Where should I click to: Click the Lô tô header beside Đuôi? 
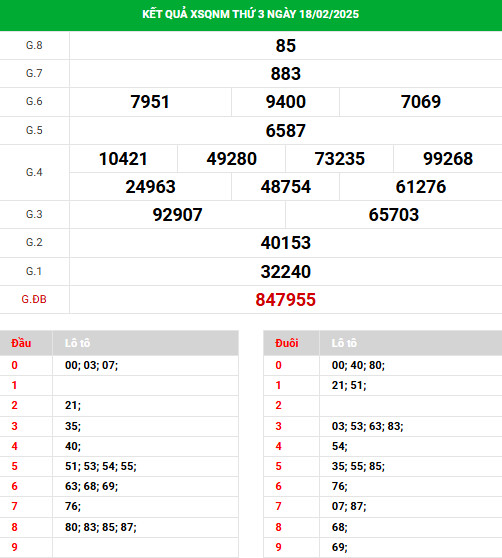pos(344,343)
